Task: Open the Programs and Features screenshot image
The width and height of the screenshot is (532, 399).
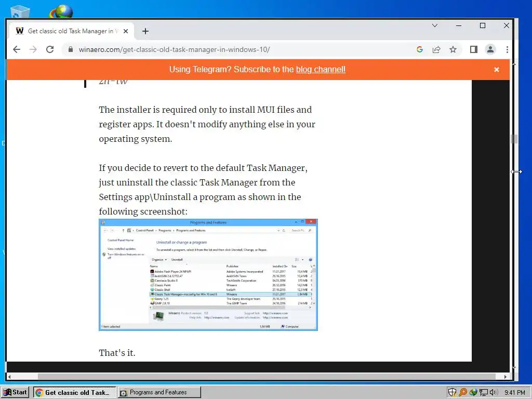Action: [x=208, y=275]
